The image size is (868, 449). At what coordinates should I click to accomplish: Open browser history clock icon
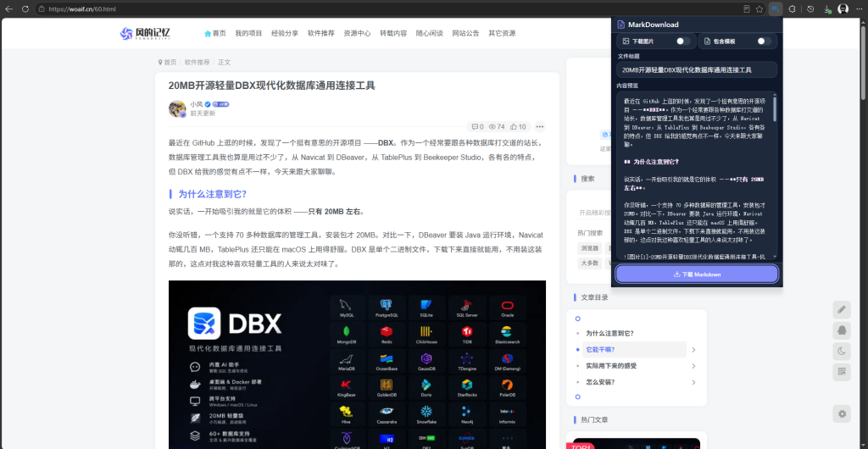pos(810,8)
